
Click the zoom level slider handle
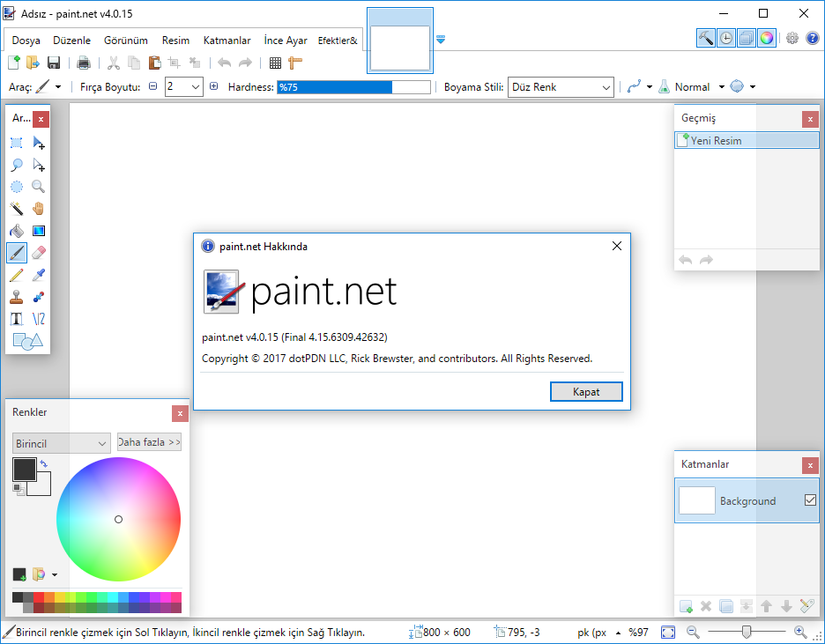coord(746,632)
